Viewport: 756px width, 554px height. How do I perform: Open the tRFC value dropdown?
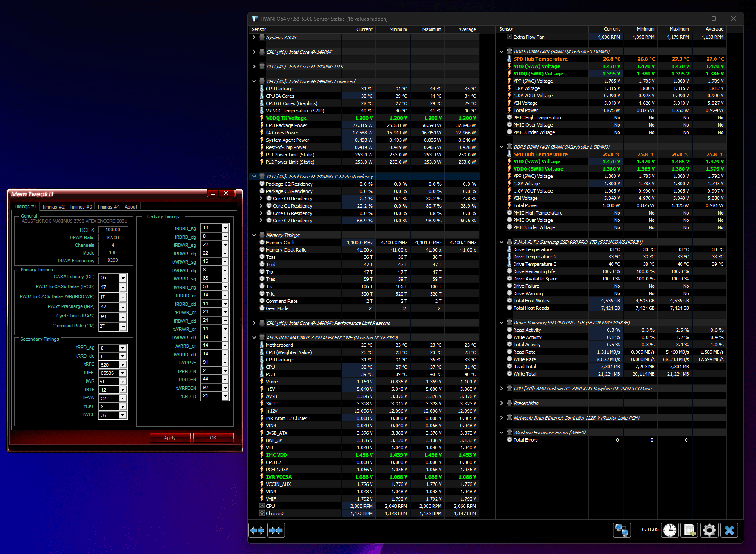[x=123, y=365]
